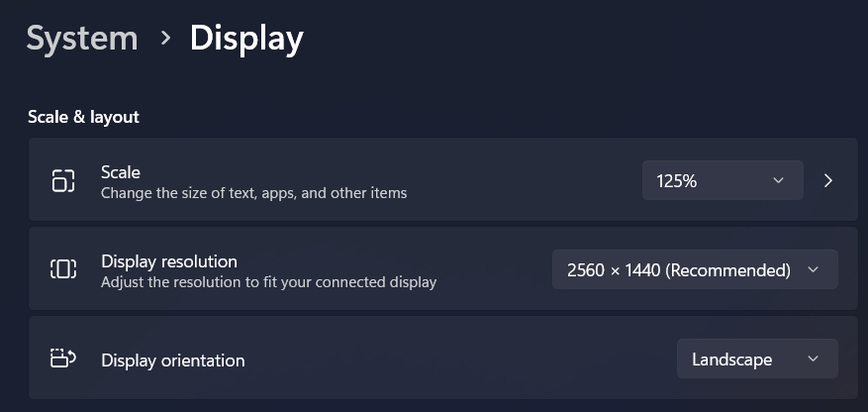The image size is (868, 412).
Task: Click the Display page title
Action: click(246, 40)
